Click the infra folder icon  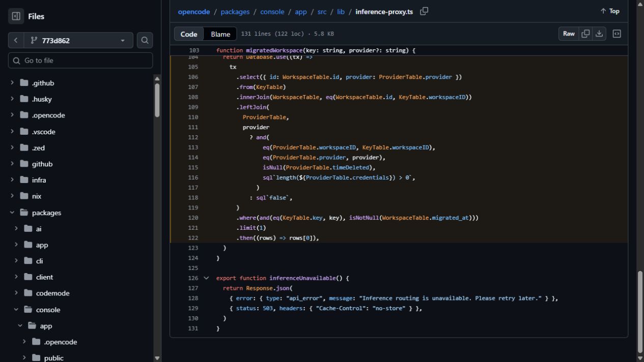[x=24, y=180]
